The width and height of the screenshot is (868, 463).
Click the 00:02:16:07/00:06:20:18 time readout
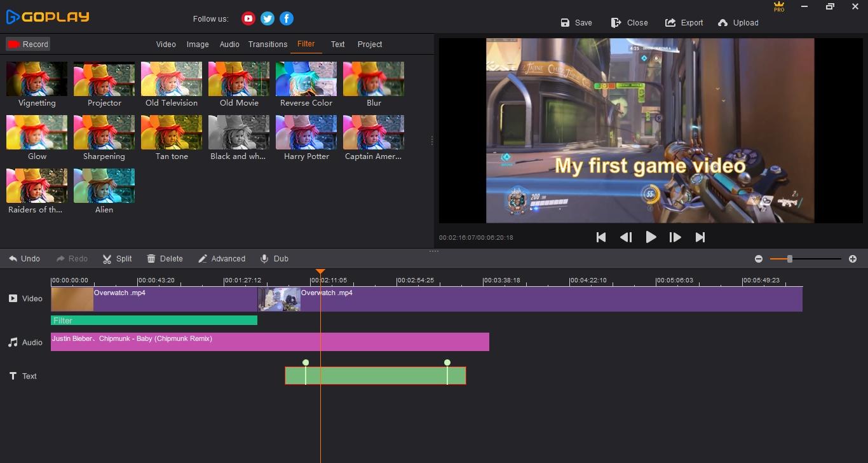click(x=476, y=238)
